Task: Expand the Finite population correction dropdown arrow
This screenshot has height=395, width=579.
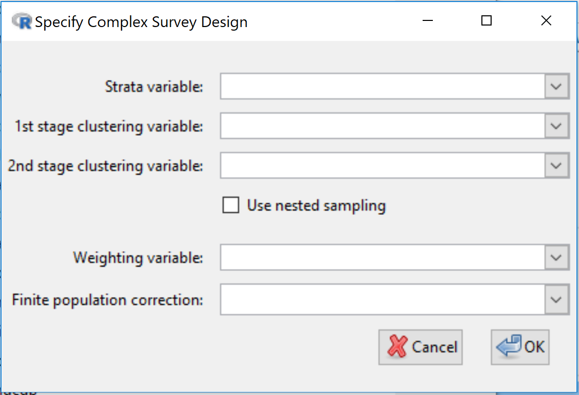Action: pyautogui.click(x=556, y=299)
